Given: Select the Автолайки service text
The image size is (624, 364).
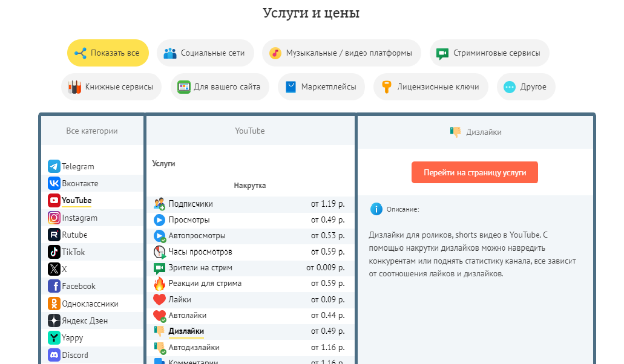Looking at the screenshot, I should coord(188,315).
